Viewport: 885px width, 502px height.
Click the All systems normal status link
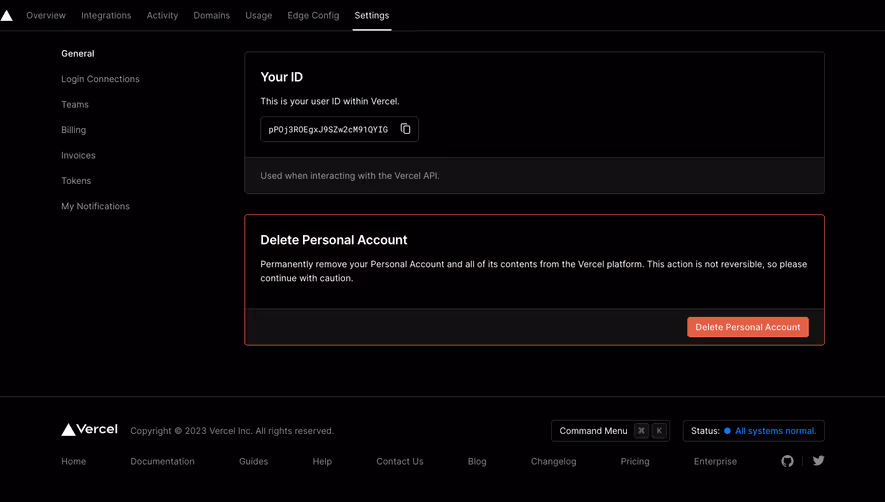776,431
